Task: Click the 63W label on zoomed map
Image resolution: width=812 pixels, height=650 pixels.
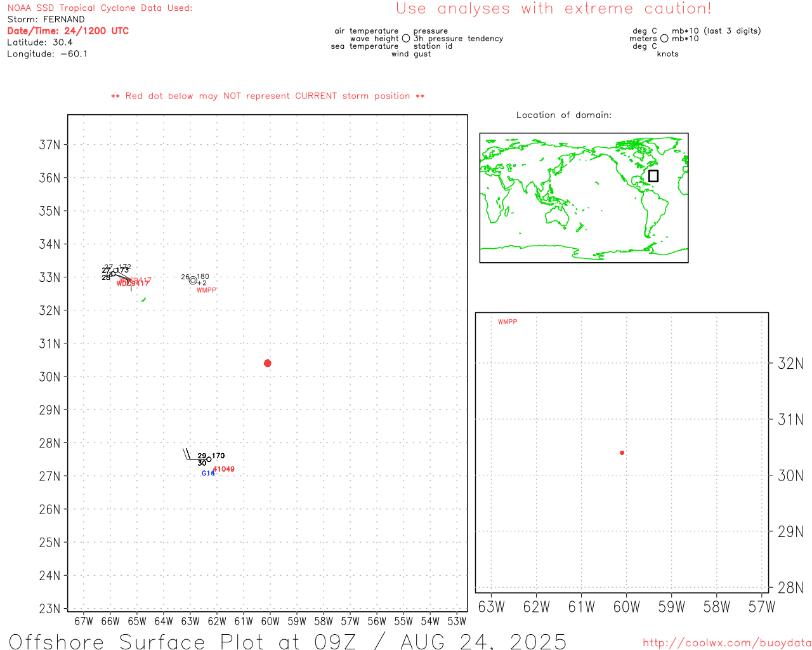Action: [491, 607]
